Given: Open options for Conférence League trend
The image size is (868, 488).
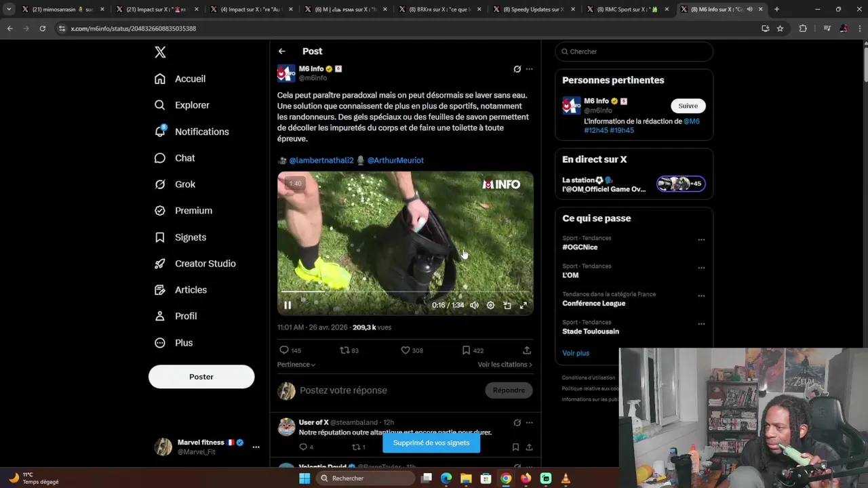Looking at the screenshot, I should [x=701, y=296].
